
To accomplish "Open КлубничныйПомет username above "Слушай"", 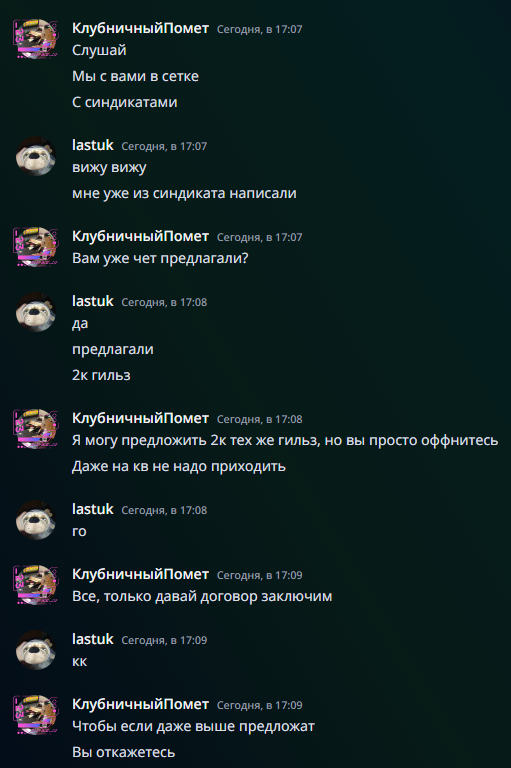I will point(140,28).
